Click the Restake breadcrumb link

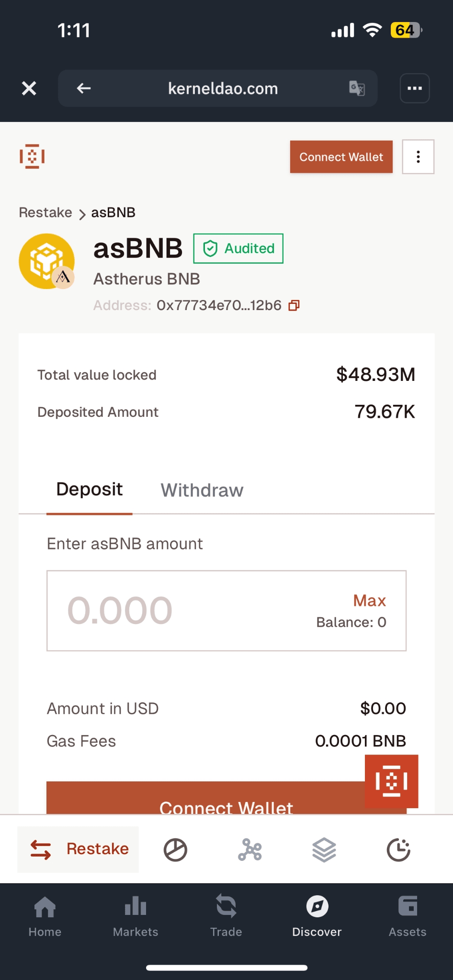(45, 212)
